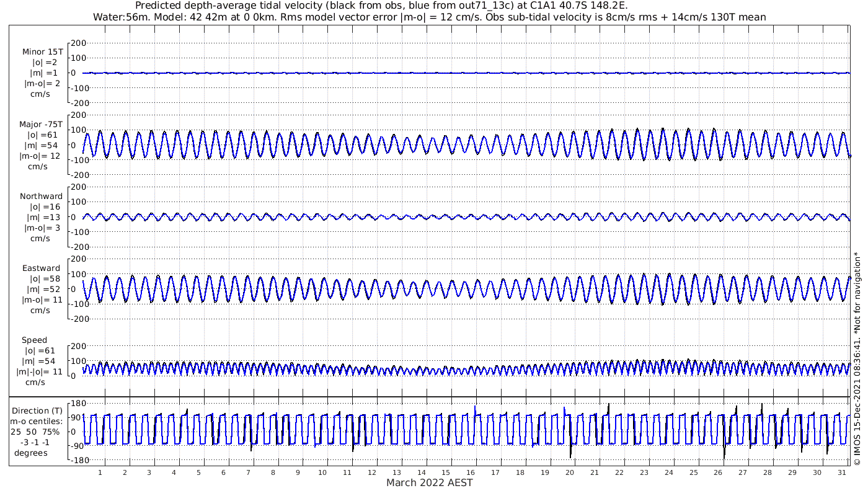This screenshot has width=868, height=496.
Task: Click the 'Water:56m. Model: 42 42m' subtitle line
Action: click(429, 17)
